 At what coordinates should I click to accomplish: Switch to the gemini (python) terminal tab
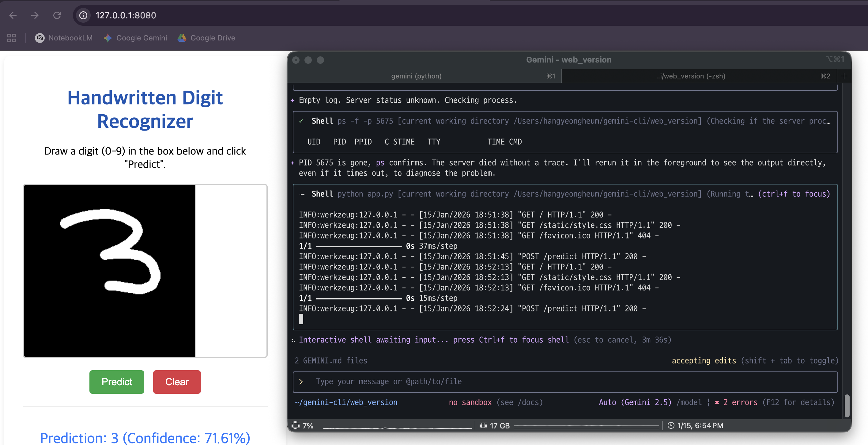pyautogui.click(x=416, y=76)
